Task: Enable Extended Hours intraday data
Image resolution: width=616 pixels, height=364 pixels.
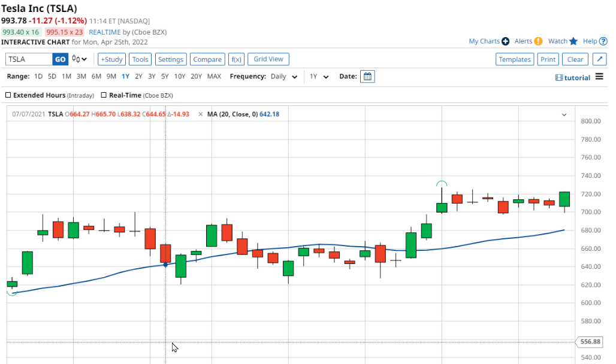Action: click(8, 95)
